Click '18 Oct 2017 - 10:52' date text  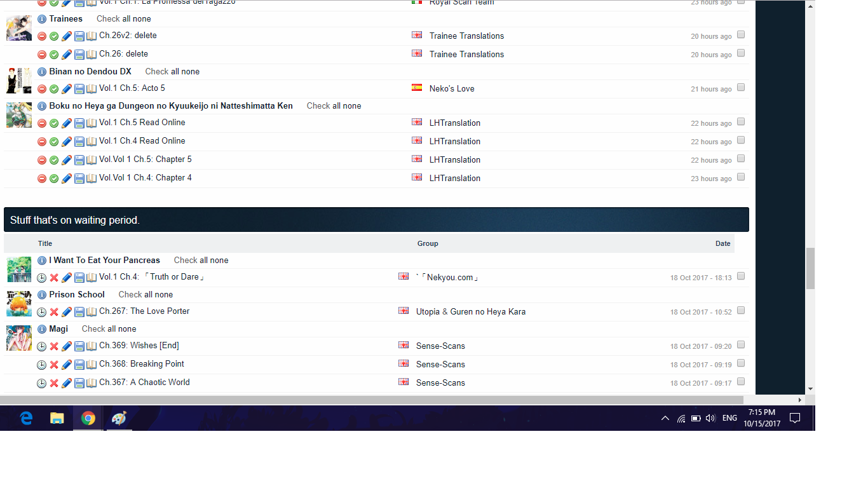pos(701,312)
